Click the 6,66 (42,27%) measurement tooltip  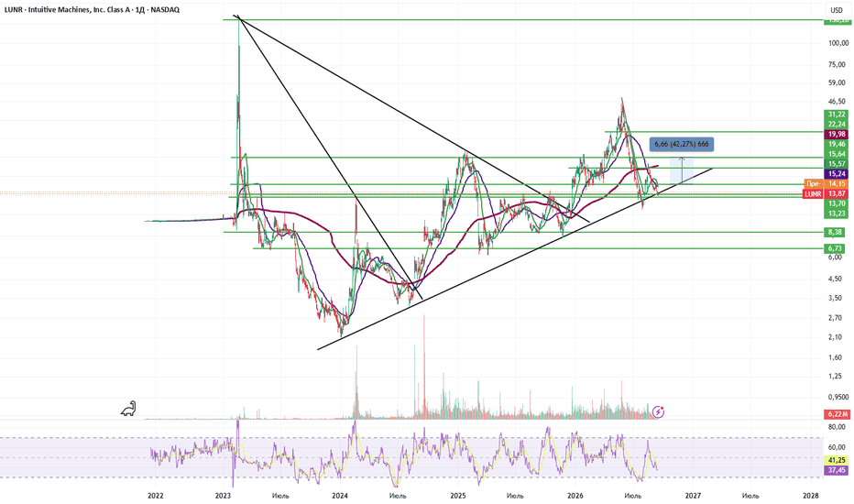[682, 144]
